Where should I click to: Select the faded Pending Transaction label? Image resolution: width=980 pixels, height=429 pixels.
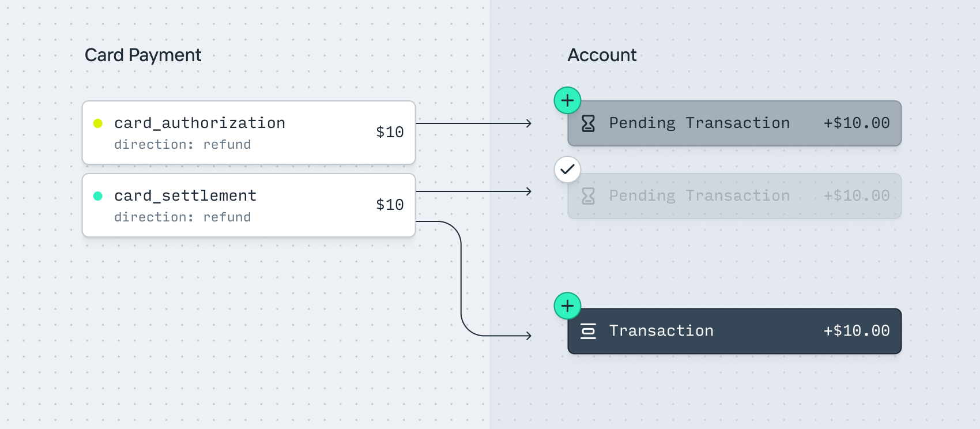point(699,195)
